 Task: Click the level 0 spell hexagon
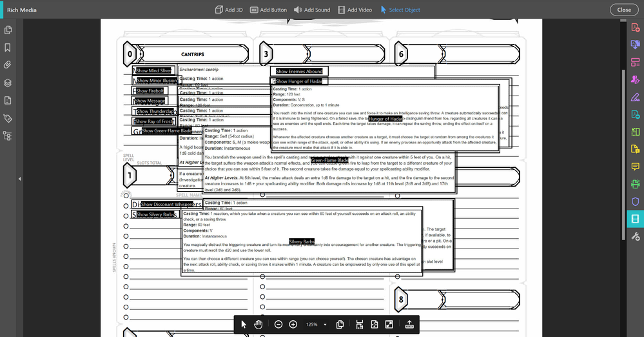tap(130, 54)
